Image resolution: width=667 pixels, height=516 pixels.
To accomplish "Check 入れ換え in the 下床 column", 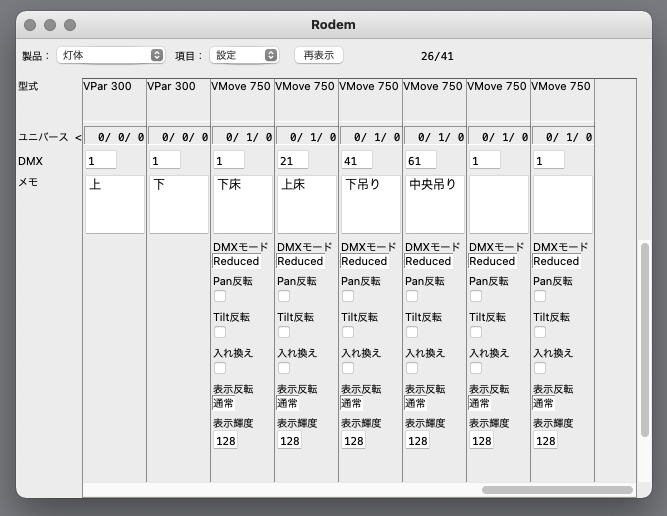I will [x=220, y=368].
